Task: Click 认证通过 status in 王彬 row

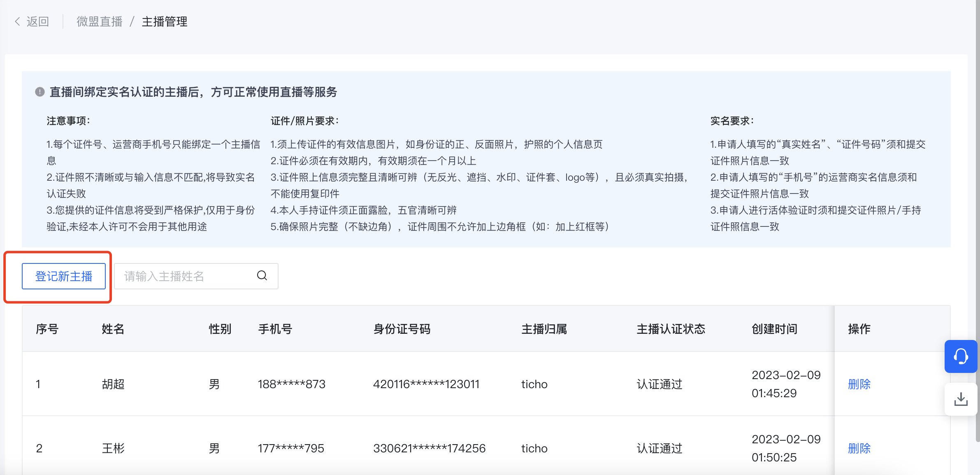Action: pyautogui.click(x=660, y=448)
